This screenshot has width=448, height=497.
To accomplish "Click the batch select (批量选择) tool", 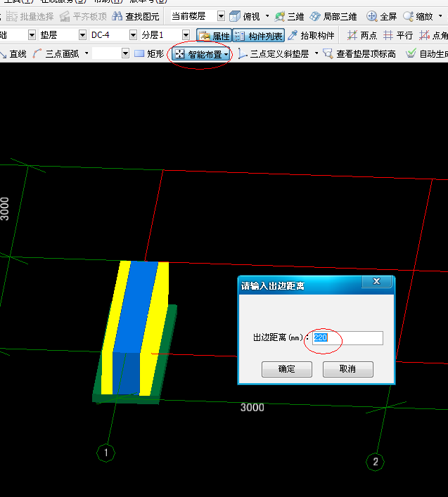I will 30,16.
